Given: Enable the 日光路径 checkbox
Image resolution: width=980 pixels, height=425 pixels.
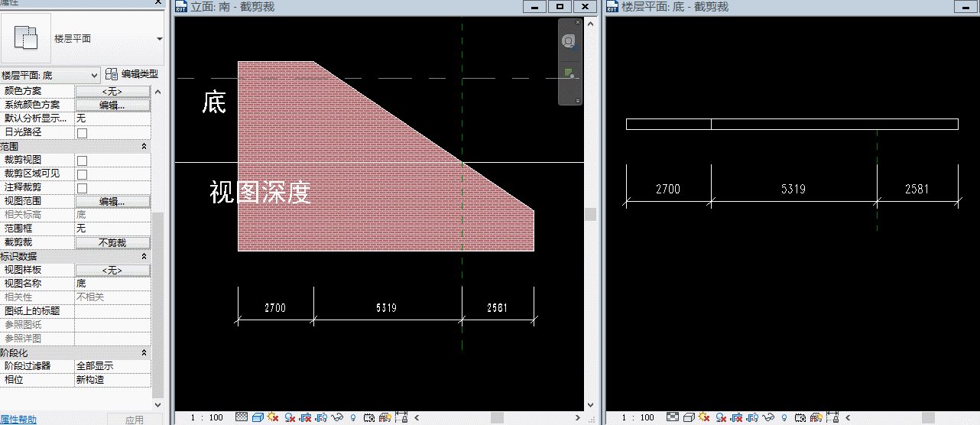Looking at the screenshot, I should 82,133.
